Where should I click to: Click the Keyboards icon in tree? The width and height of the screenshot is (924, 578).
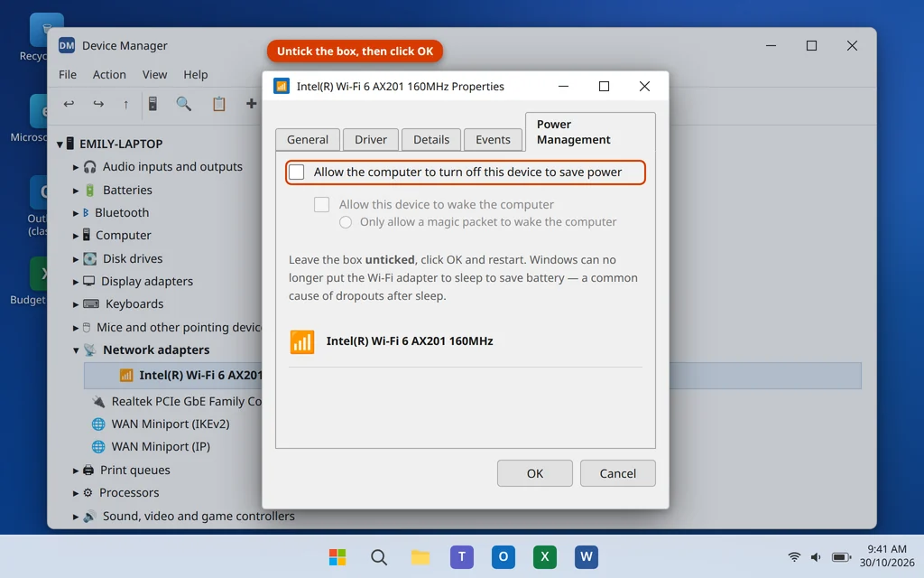[x=91, y=303]
